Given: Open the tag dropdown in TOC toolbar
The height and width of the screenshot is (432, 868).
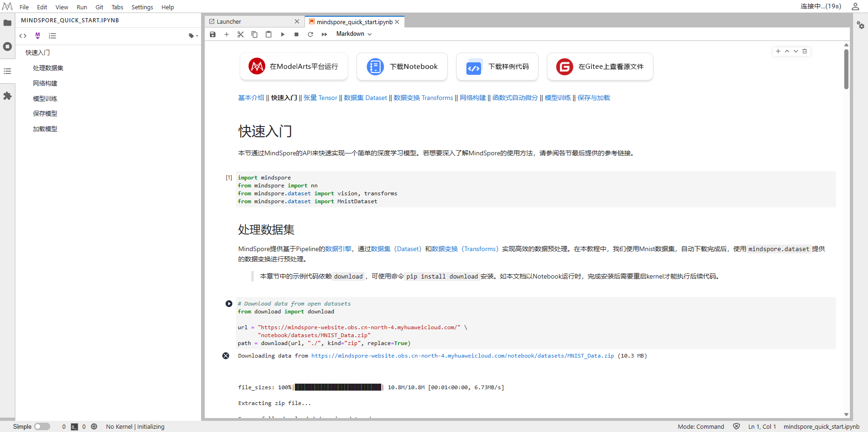Looking at the screenshot, I should point(193,36).
